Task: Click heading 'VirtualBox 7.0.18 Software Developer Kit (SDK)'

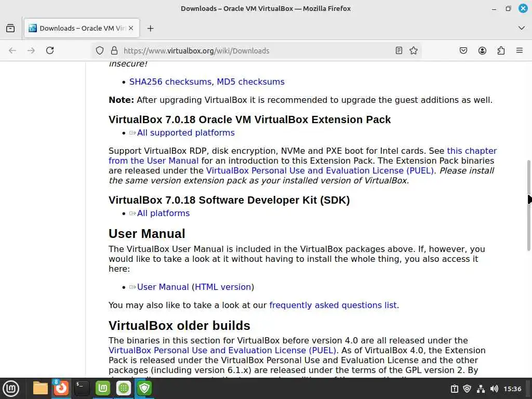Action: click(x=229, y=200)
